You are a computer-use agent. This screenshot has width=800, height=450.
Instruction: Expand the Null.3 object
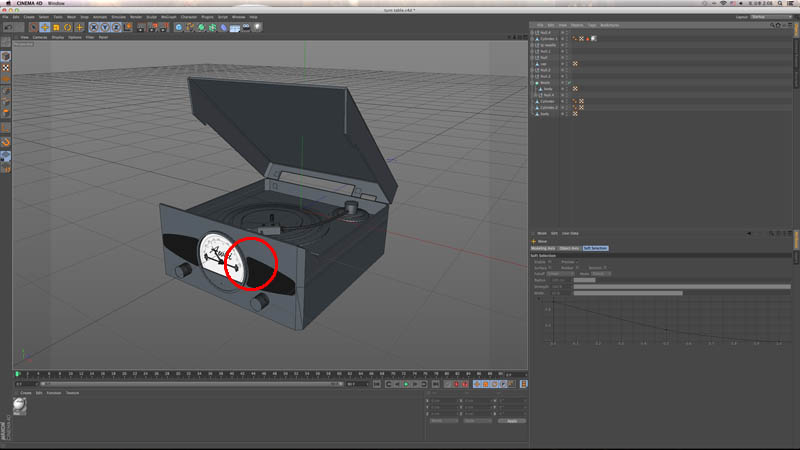click(x=532, y=76)
